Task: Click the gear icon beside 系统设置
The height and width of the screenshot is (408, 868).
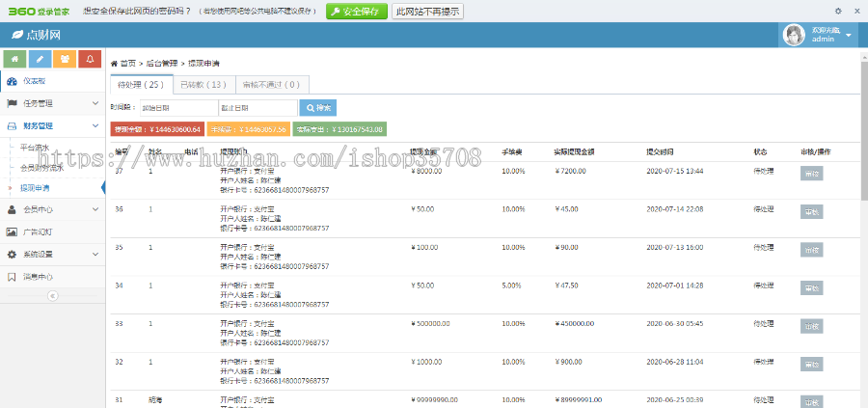Action: click(12, 255)
